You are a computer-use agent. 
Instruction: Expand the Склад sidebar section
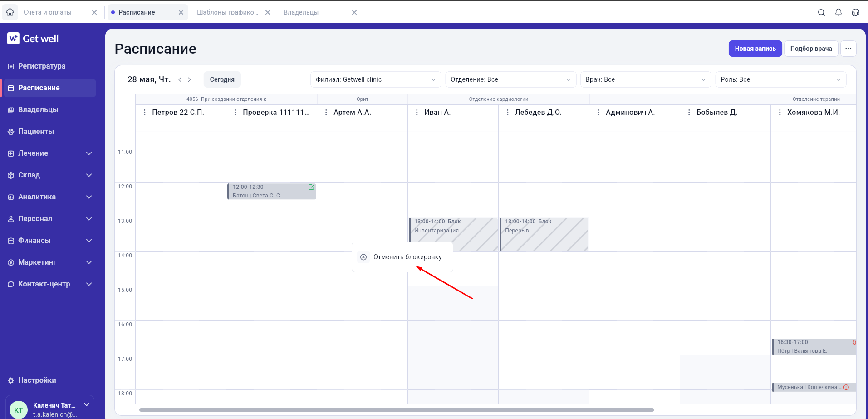[89, 175]
